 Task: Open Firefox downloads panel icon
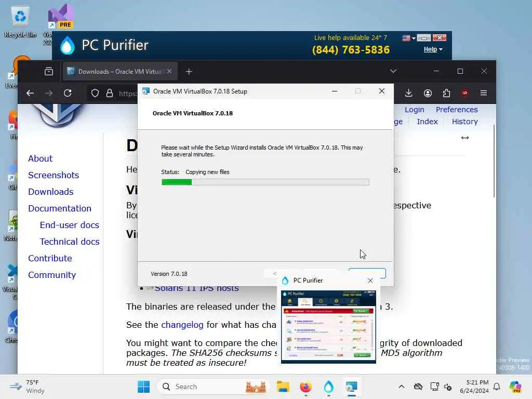coord(408,93)
